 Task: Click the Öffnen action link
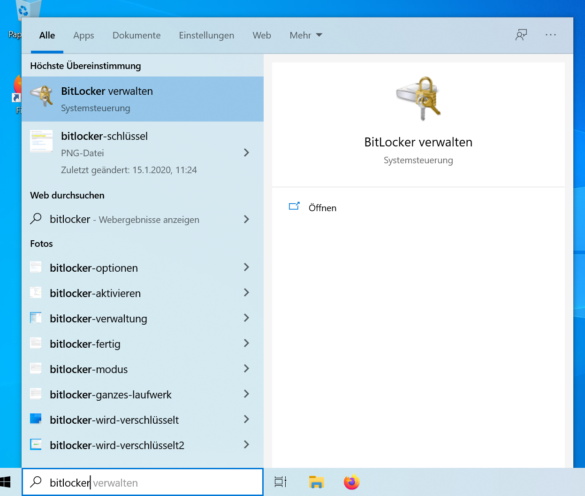pyautogui.click(x=322, y=208)
